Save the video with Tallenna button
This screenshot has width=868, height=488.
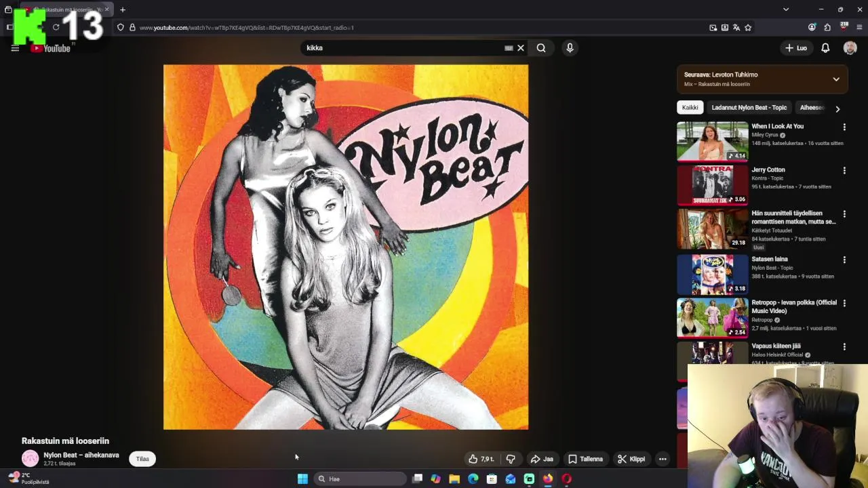(586, 459)
